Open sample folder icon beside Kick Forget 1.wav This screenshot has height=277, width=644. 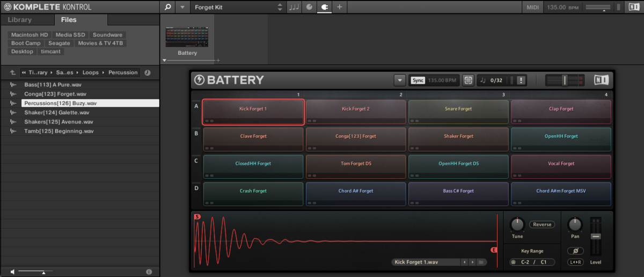click(x=481, y=262)
